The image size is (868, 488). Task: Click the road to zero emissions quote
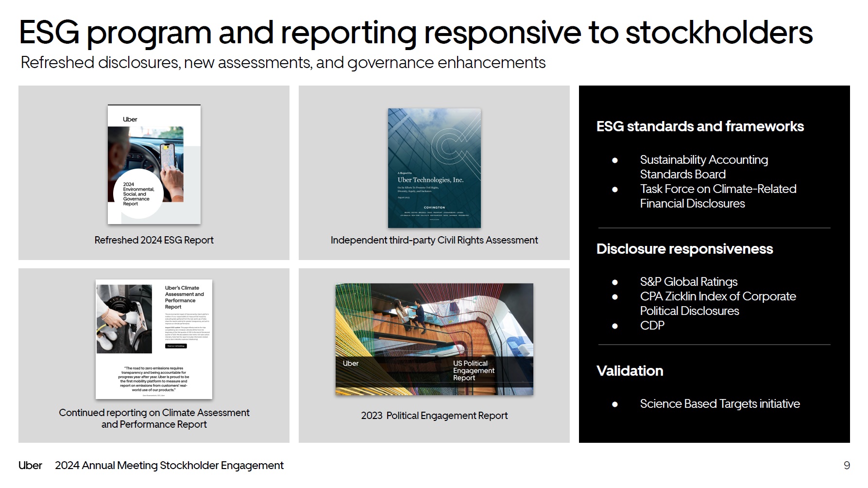(x=153, y=379)
